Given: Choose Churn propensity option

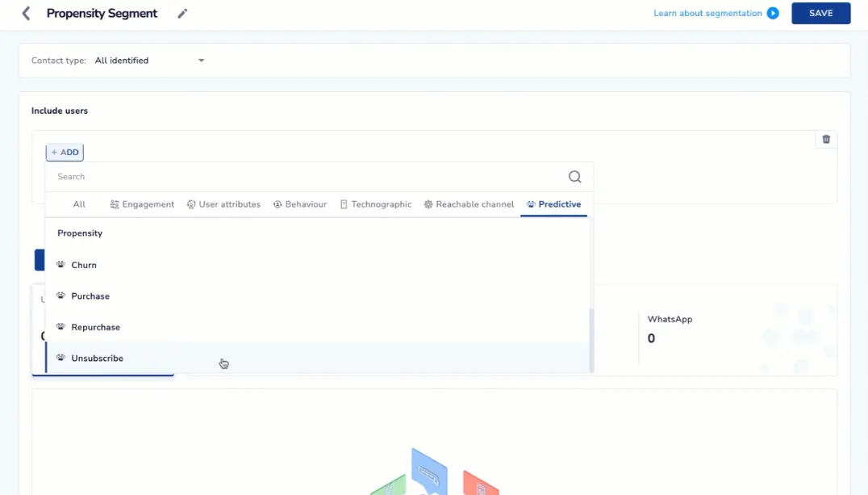Looking at the screenshot, I should (317, 265).
